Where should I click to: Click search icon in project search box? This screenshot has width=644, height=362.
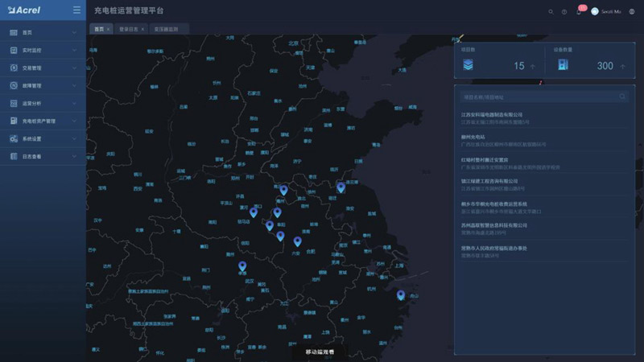622,97
